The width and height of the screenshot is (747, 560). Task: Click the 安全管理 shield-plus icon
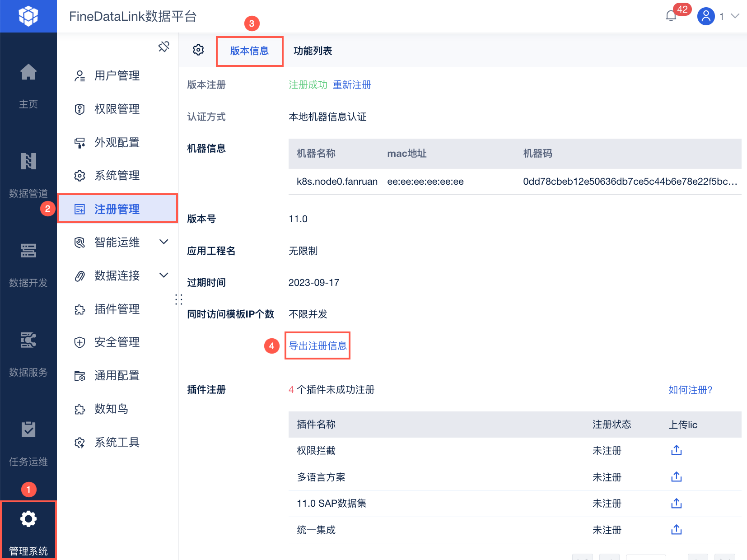click(79, 342)
